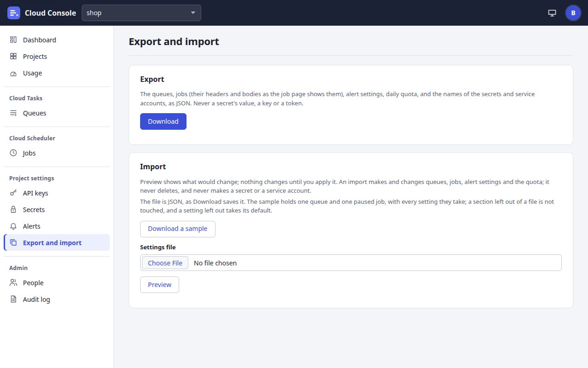The height and width of the screenshot is (368, 588).
Task: Click the 'Export' card heading
Action: [152, 79]
